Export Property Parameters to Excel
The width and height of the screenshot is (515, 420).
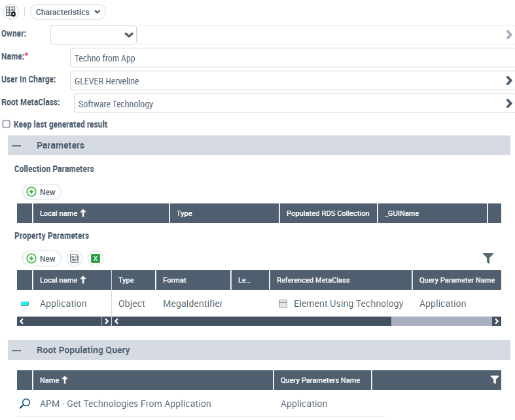click(96, 258)
